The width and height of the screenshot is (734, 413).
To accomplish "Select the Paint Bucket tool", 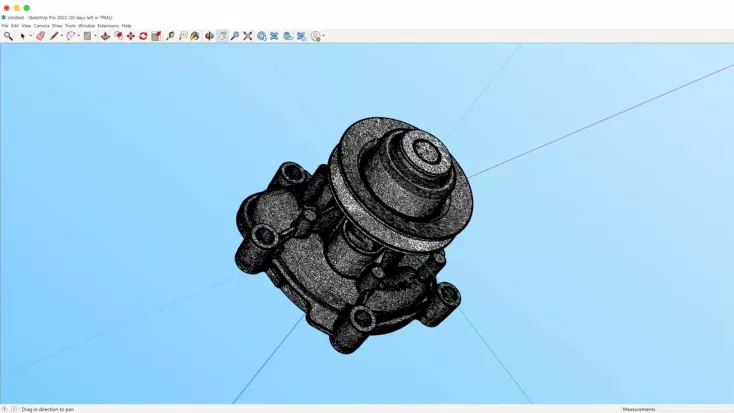I will tap(195, 36).
